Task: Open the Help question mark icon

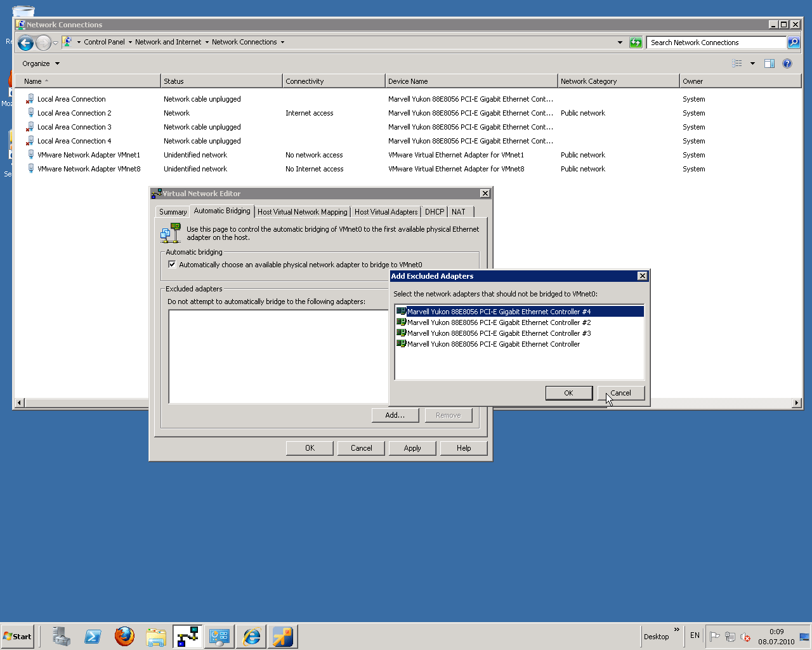Action: click(787, 63)
